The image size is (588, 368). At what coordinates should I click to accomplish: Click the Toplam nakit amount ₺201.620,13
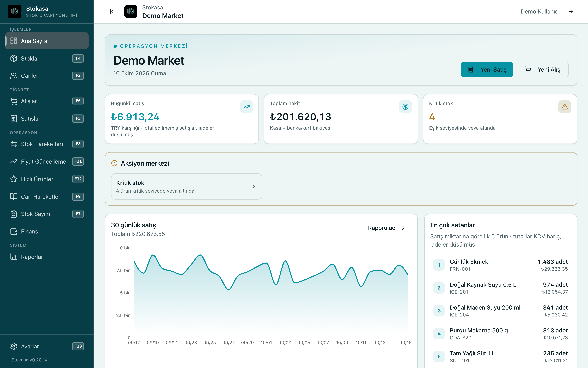tap(301, 117)
